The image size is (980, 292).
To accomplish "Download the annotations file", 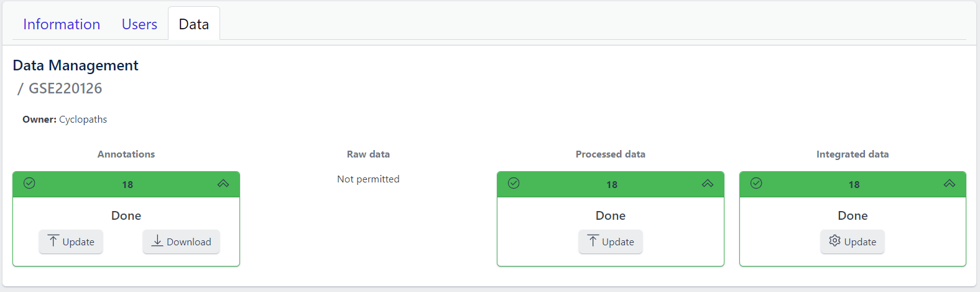I will tap(181, 242).
